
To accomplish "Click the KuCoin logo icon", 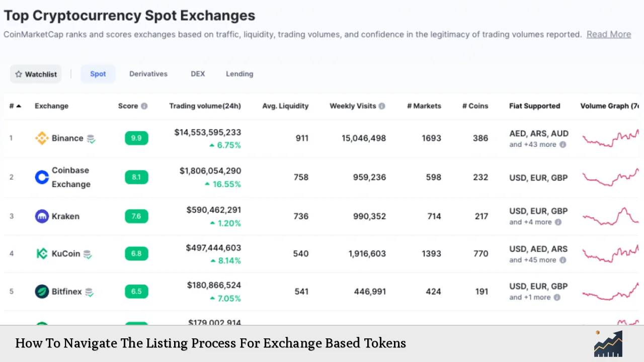I will pos(42,253).
